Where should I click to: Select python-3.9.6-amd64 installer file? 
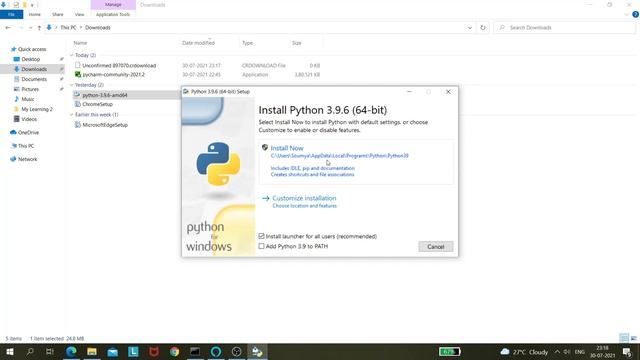point(105,95)
